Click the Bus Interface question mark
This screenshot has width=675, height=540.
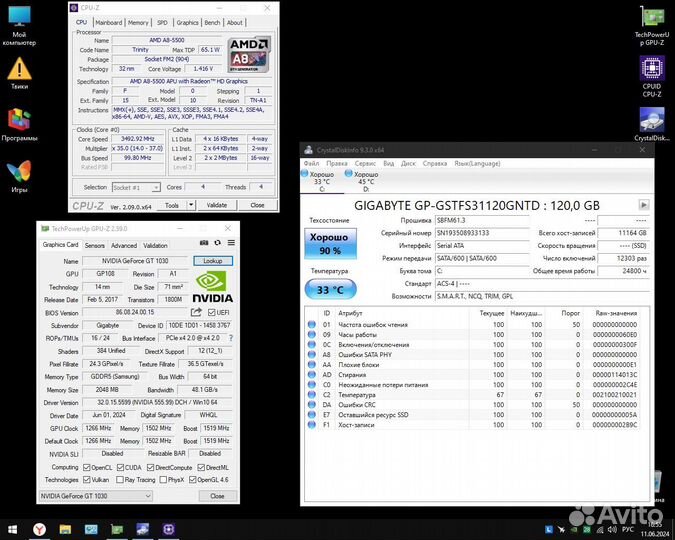pos(229,340)
